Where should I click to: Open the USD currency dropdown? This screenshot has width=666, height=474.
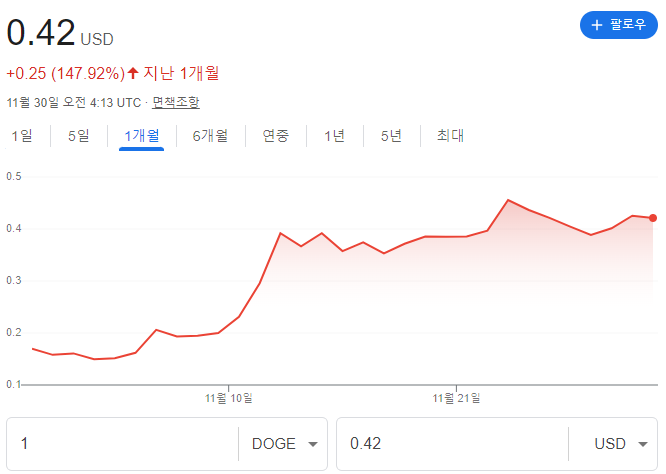tap(613, 444)
